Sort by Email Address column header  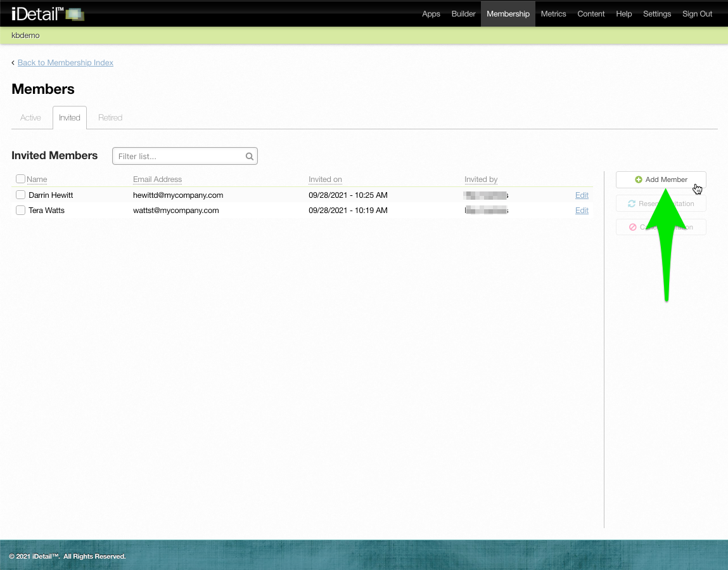point(157,179)
